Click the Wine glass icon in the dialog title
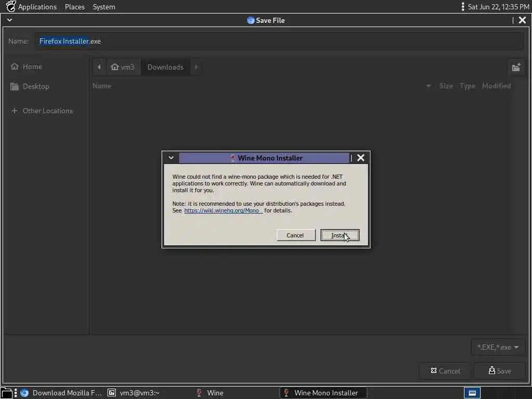 click(233, 158)
